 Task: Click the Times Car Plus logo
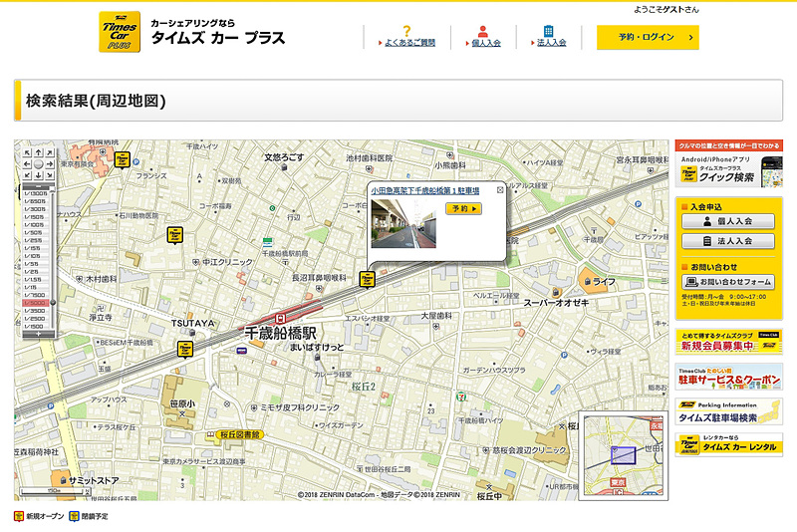[120, 32]
